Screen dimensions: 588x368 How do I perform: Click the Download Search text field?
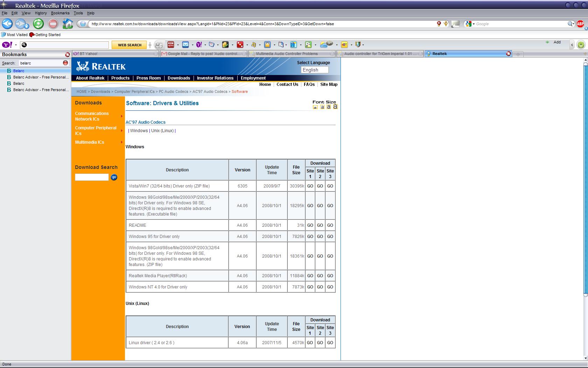pyautogui.click(x=92, y=177)
